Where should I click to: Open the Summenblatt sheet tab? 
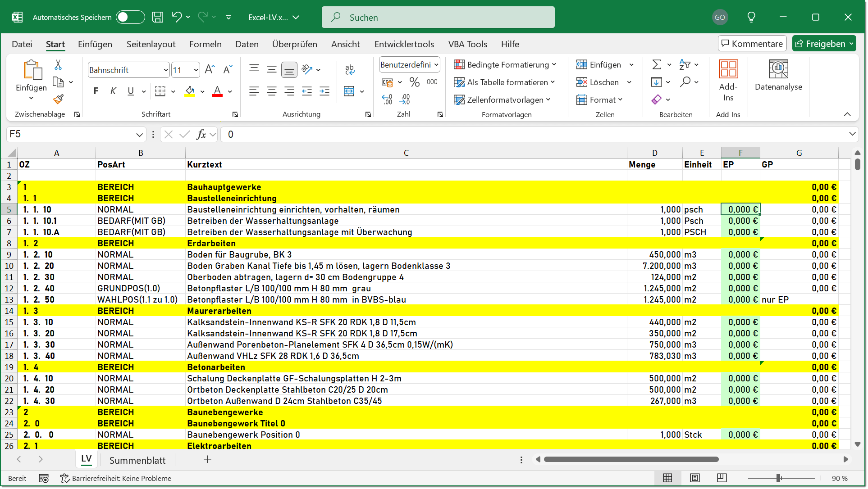(137, 460)
